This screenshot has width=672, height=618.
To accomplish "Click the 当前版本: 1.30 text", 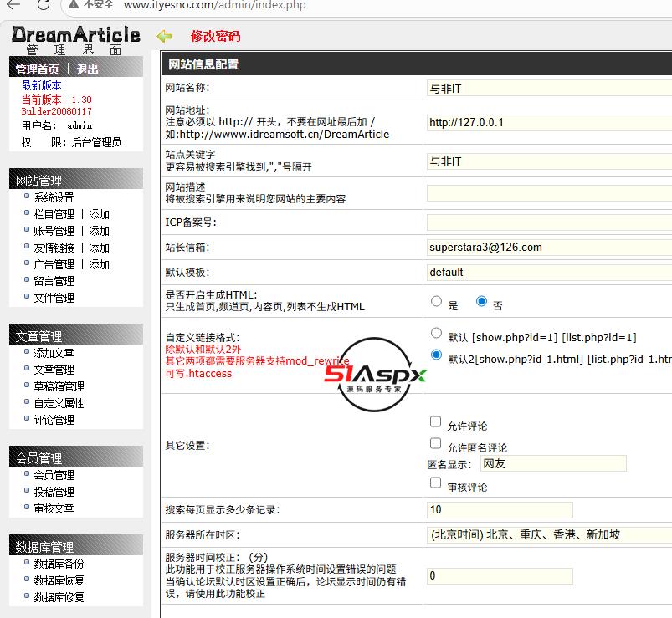I will click(57, 100).
